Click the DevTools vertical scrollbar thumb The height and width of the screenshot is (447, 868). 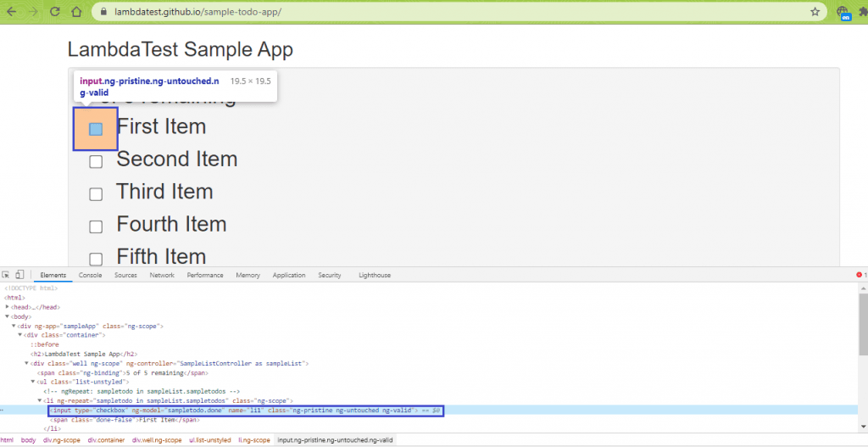click(x=863, y=324)
